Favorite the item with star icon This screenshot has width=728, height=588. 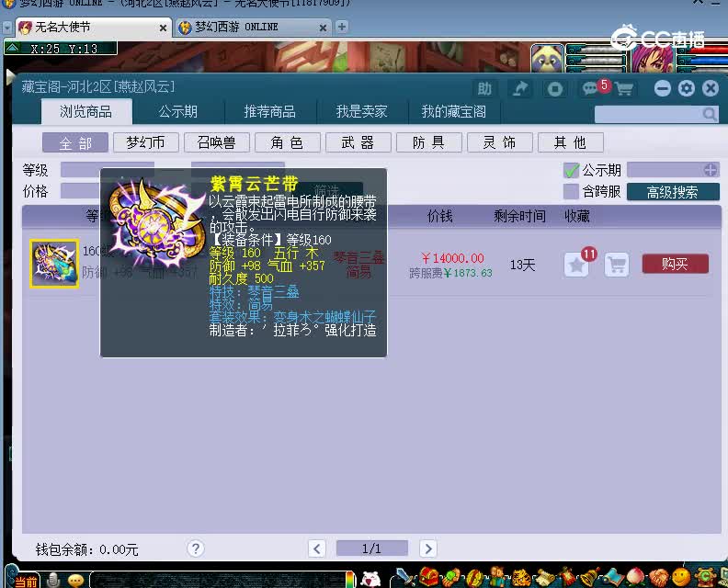click(576, 265)
